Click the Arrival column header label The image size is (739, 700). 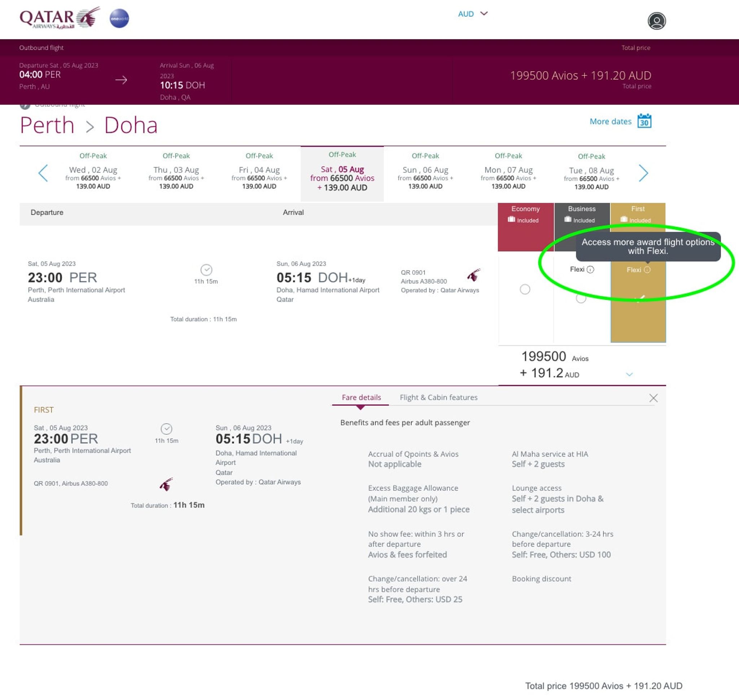coord(293,212)
